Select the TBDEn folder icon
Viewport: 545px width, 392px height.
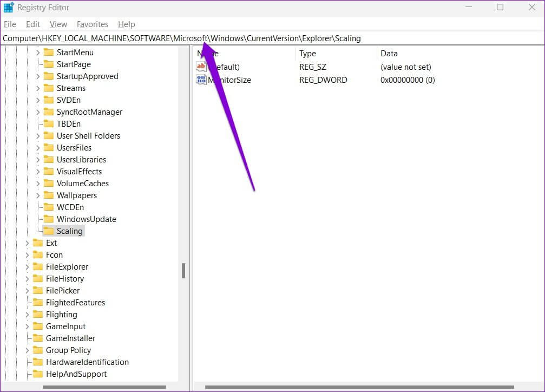(x=49, y=123)
